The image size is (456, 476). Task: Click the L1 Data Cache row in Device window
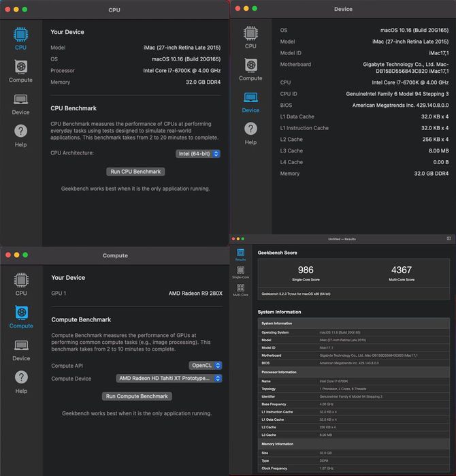point(364,116)
